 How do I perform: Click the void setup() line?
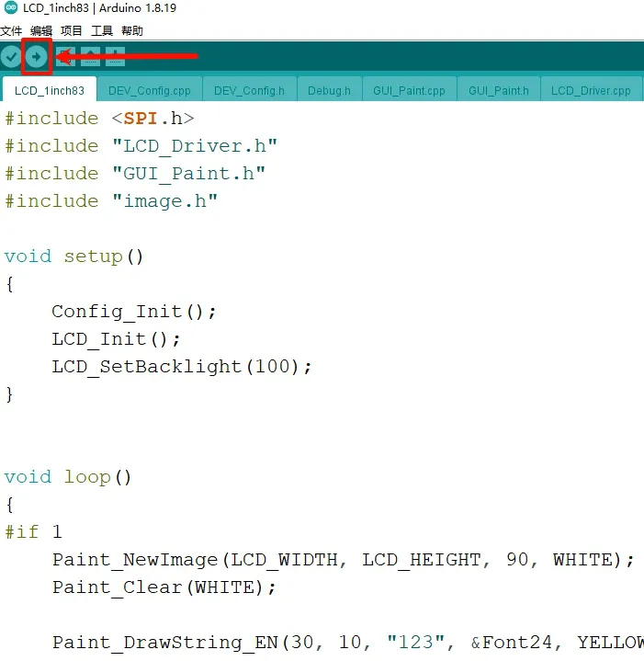[x=74, y=256]
